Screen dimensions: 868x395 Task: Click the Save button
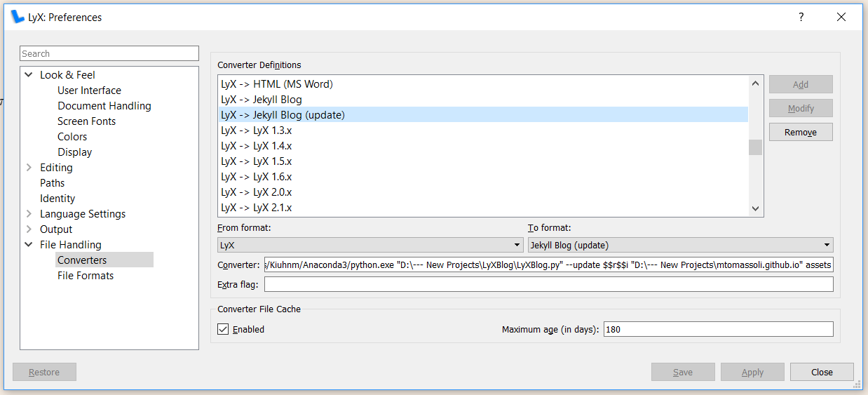coord(683,372)
